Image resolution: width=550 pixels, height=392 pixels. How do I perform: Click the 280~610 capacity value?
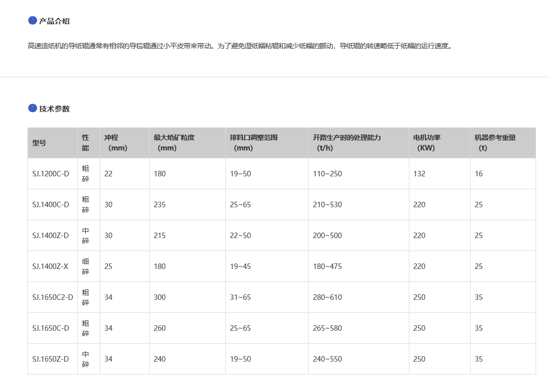tap(327, 297)
